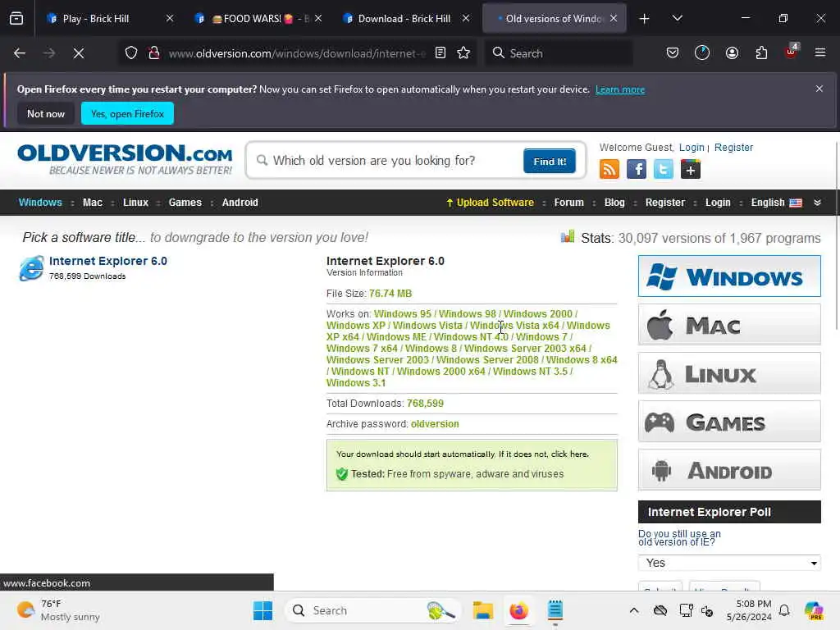
Task: Click the OLDVERSION.com site logo
Action: pos(126,159)
